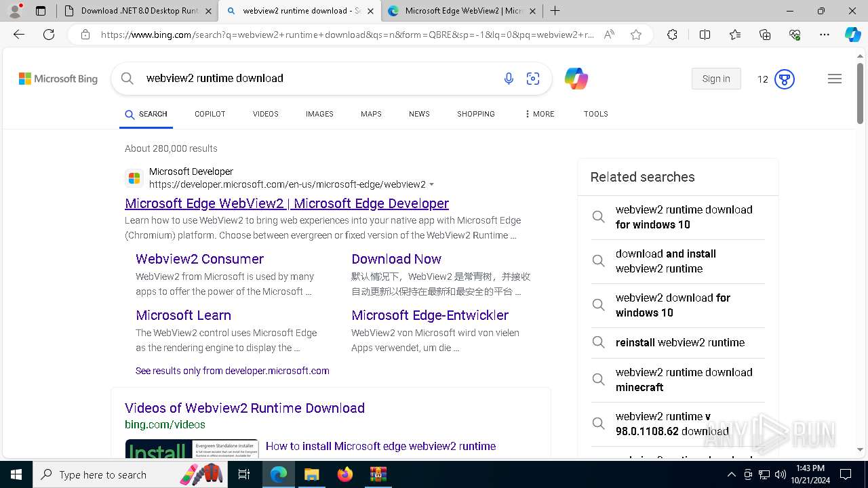
Task: View site info lock icon
Action: tap(85, 35)
